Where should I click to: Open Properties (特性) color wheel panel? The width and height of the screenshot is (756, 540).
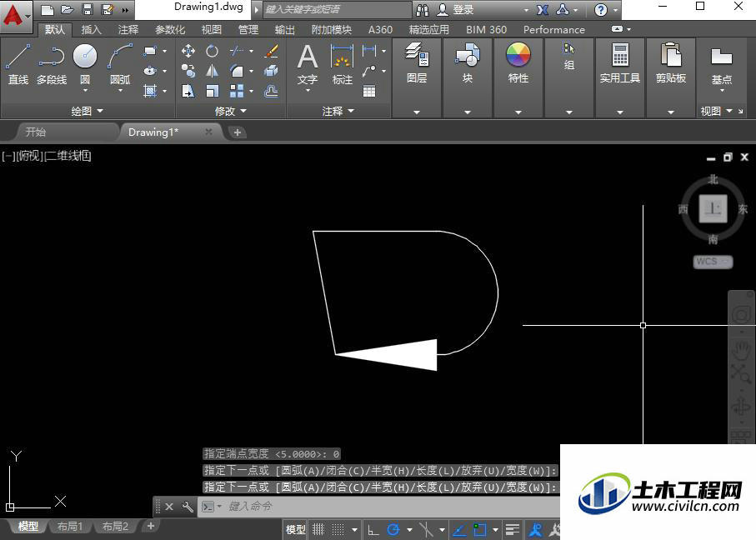tap(518, 62)
